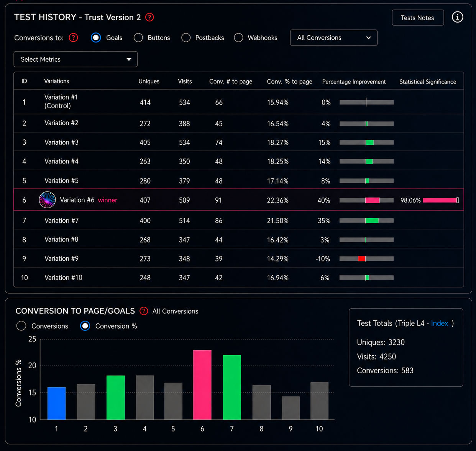Click the 98.06% significance value
The width and height of the screenshot is (476, 451).
[x=410, y=200]
